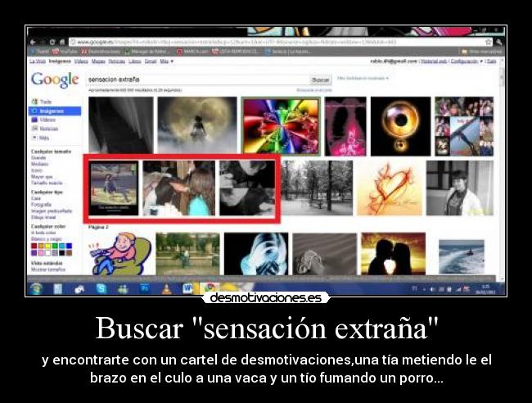Select the red color swatch filter
This screenshot has height=403, width=532.
coord(34,246)
